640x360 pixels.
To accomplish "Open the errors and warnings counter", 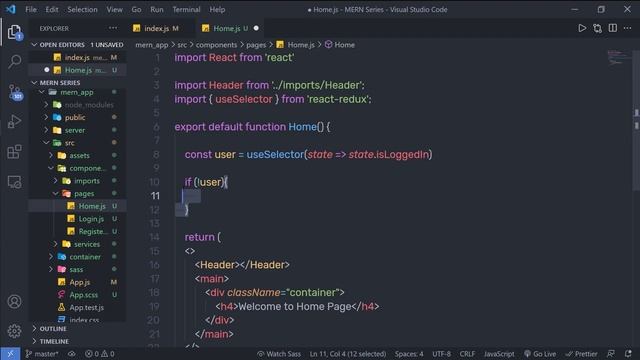I will tap(100, 354).
